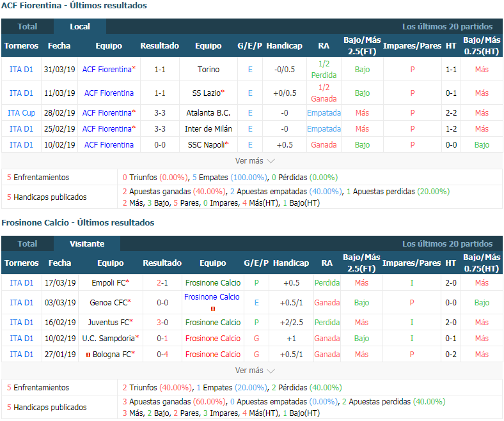
Task: Open Frosinone Calcio link in Empoli row
Action: [x=213, y=283]
